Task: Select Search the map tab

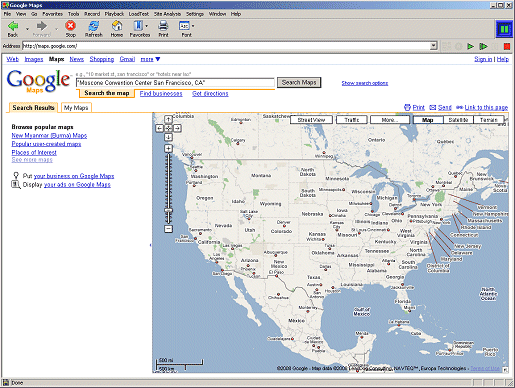Action: coord(107,93)
